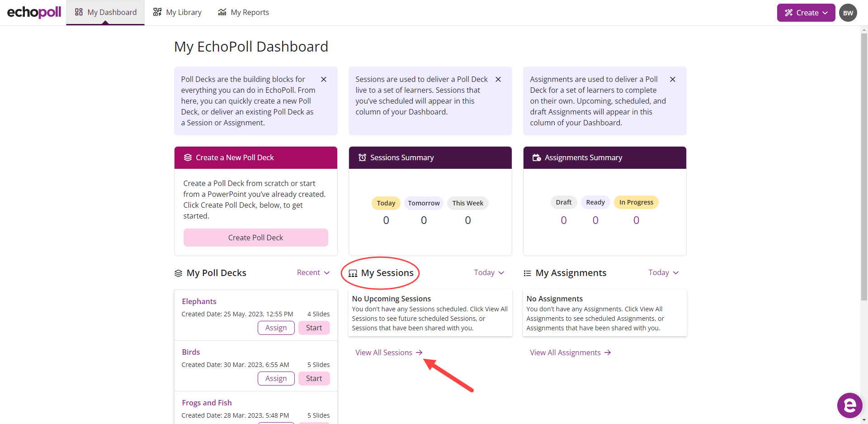Open the Create dropdown button
The width and height of the screenshot is (868, 424).
tap(806, 13)
